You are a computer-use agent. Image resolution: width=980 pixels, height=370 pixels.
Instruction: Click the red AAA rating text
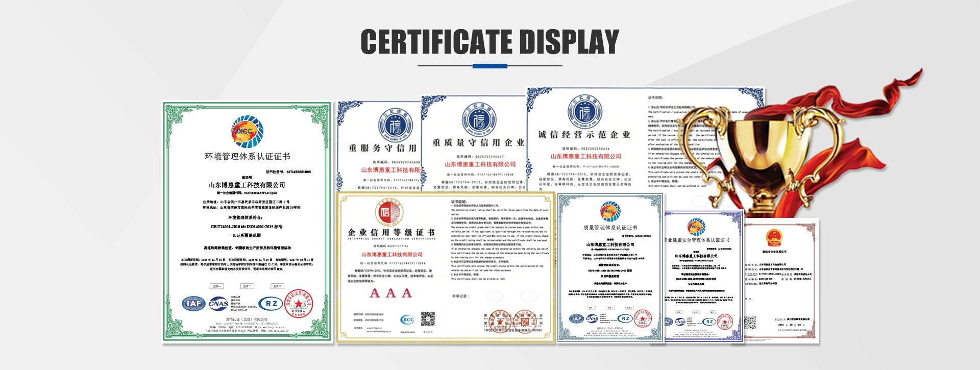[x=390, y=293]
